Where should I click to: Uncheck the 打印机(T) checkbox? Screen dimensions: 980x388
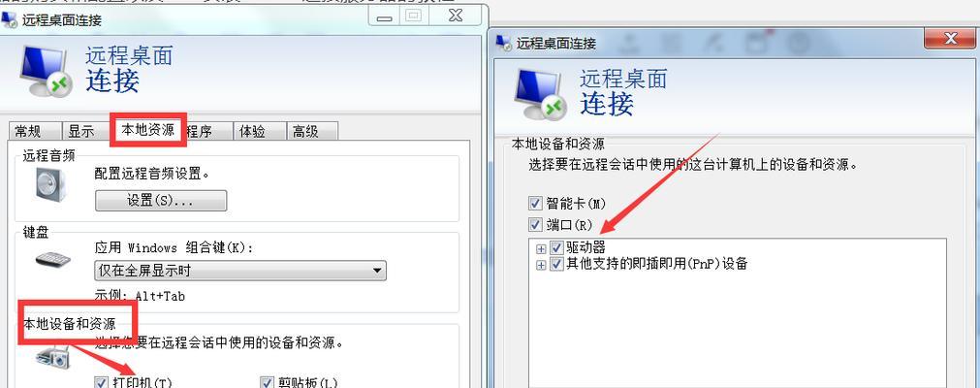tap(101, 382)
